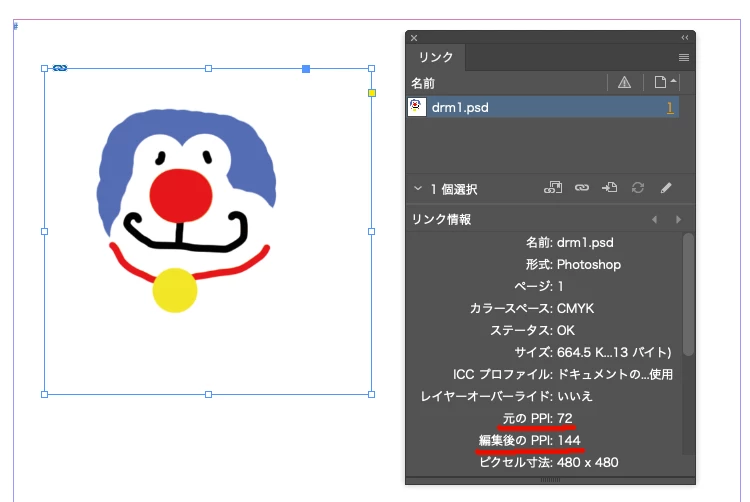This screenshot has height=502, width=750.
Task: Click the left-middle frame handle
Action: tap(44, 231)
